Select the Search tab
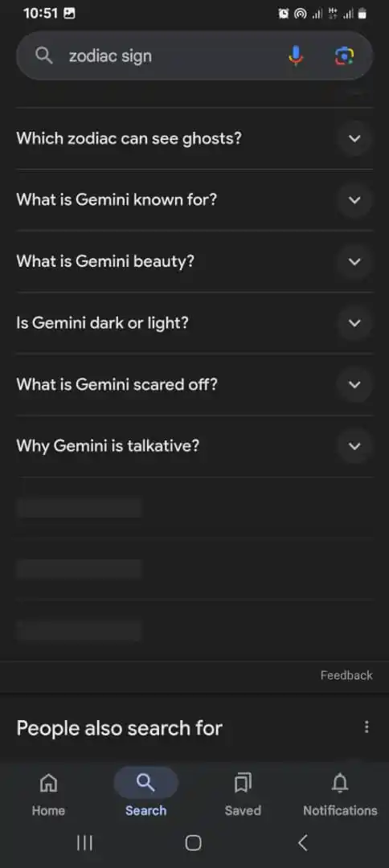This screenshot has width=389, height=868. tap(145, 793)
